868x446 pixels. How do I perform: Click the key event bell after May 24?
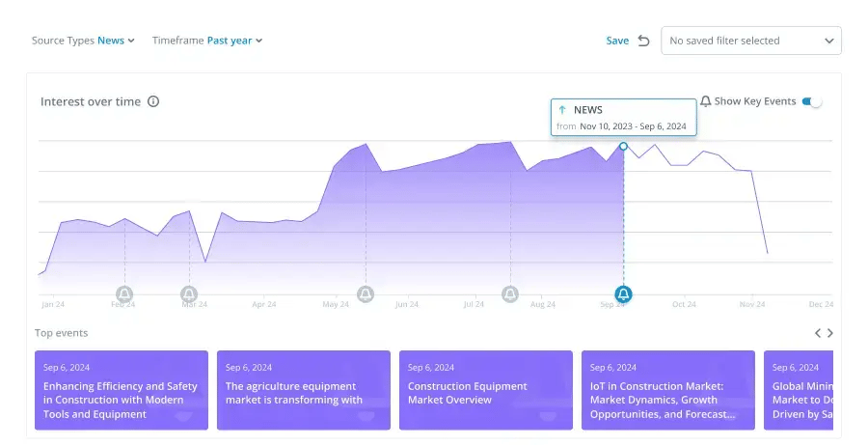(366, 294)
